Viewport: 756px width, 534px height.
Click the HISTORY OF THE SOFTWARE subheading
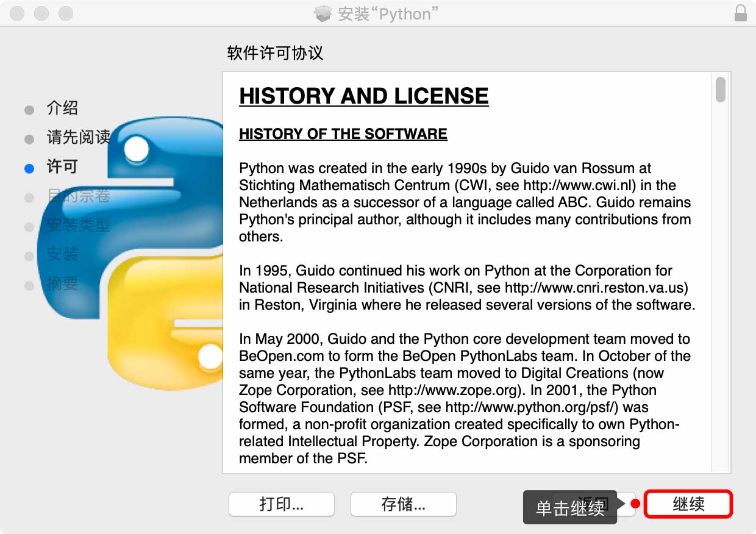[343, 134]
